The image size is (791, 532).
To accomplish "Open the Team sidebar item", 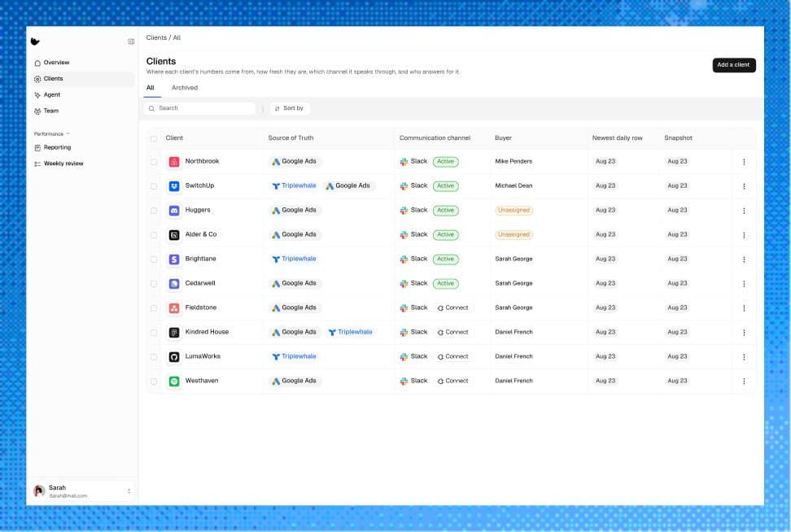I will pos(83,111).
